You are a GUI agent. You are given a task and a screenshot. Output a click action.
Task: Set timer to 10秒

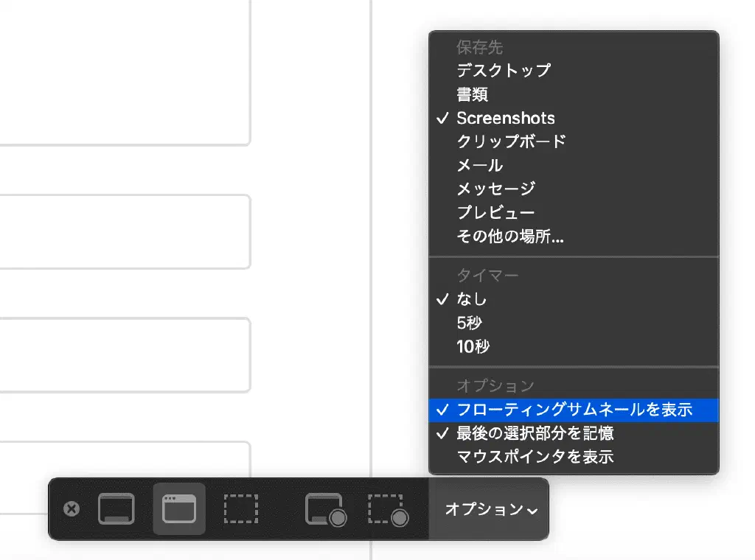473,346
